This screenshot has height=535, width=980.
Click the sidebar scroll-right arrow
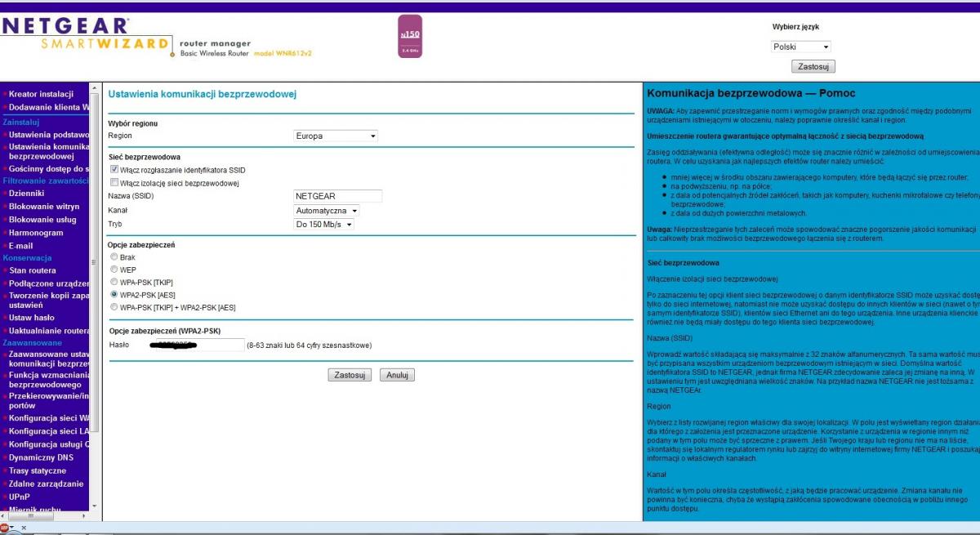(84, 516)
